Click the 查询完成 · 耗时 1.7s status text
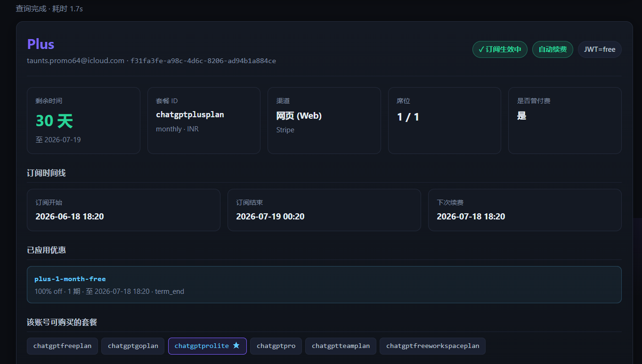 (49, 8)
